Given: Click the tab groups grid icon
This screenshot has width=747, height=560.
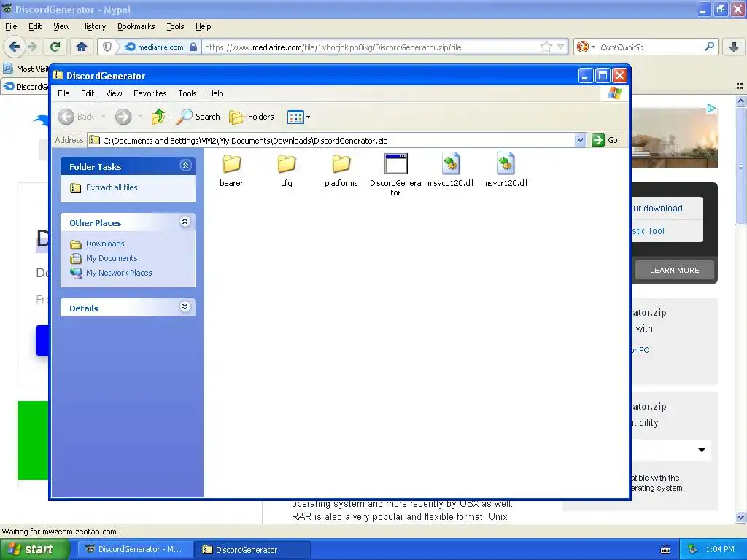Looking at the screenshot, I should pyautogui.click(x=740, y=86).
